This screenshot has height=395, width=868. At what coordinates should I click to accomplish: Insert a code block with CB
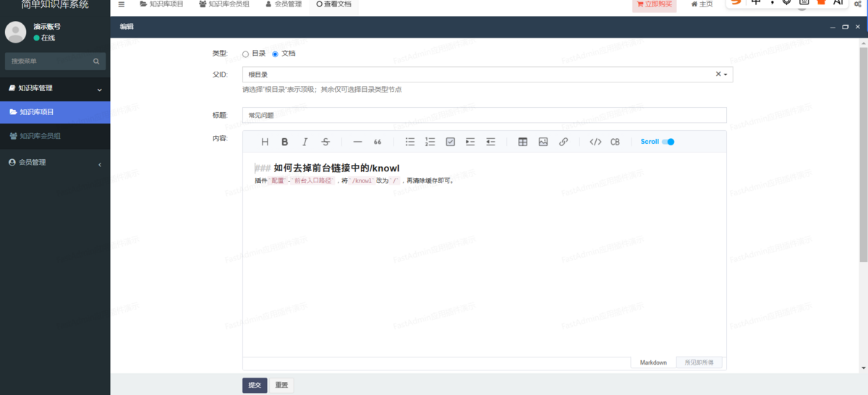[615, 142]
